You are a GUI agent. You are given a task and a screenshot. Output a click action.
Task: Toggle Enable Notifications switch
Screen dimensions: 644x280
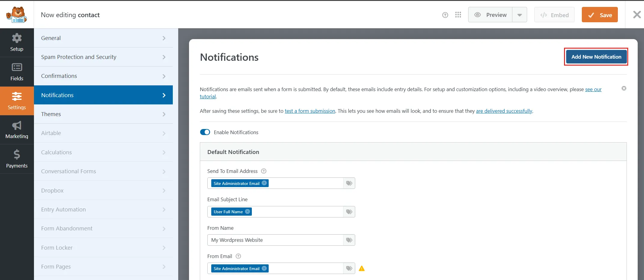pos(205,132)
